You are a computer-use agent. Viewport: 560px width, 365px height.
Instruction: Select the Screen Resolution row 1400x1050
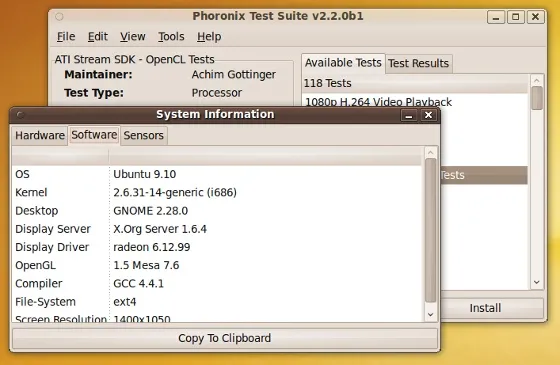tap(217, 318)
